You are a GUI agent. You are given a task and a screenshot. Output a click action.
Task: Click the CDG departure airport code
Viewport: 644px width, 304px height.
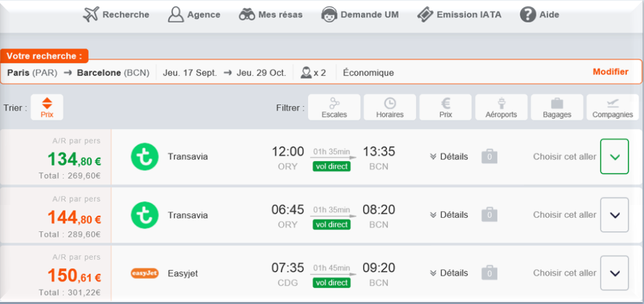288,283
